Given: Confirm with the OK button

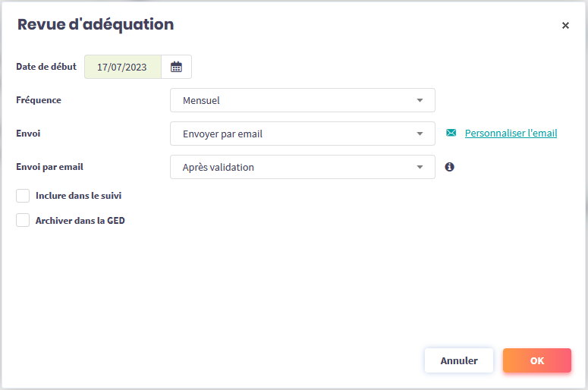Looking at the screenshot, I should click(x=537, y=360).
